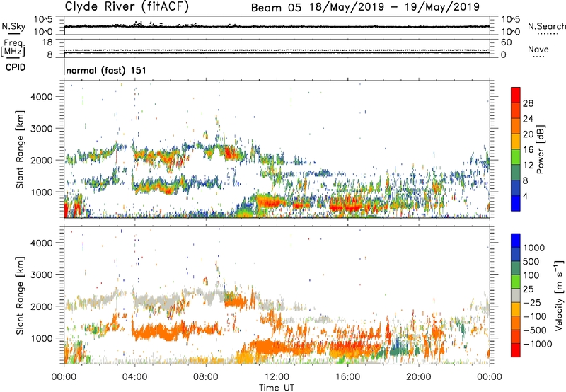Click the red top segment of the Power color bar
The image size is (566, 392).
(x=516, y=95)
